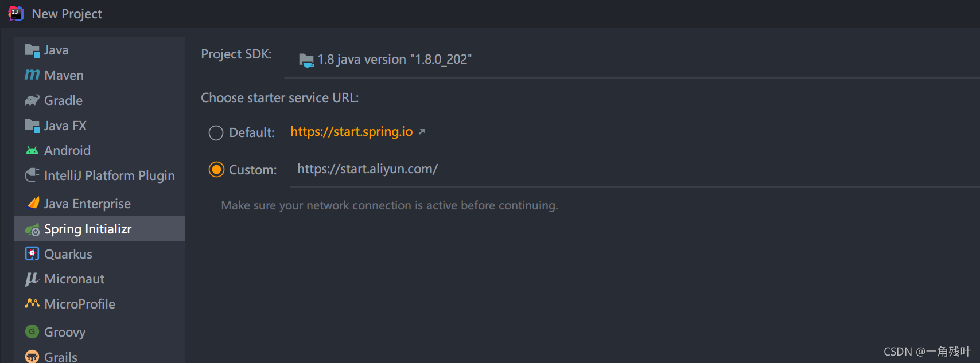Select Java project type

[x=99, y=50]
